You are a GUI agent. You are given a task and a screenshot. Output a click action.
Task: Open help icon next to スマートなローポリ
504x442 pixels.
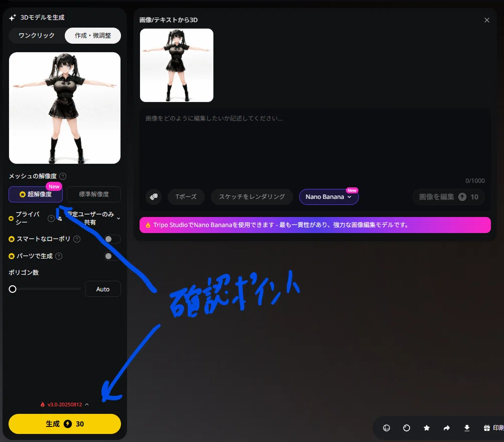[x=77, y=239]
